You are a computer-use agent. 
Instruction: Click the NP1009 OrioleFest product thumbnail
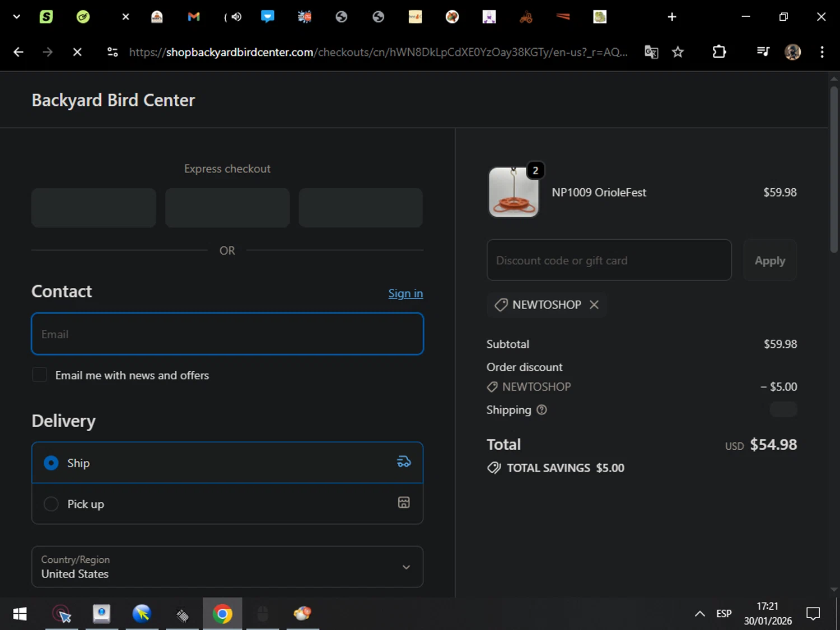click(514, 192)
